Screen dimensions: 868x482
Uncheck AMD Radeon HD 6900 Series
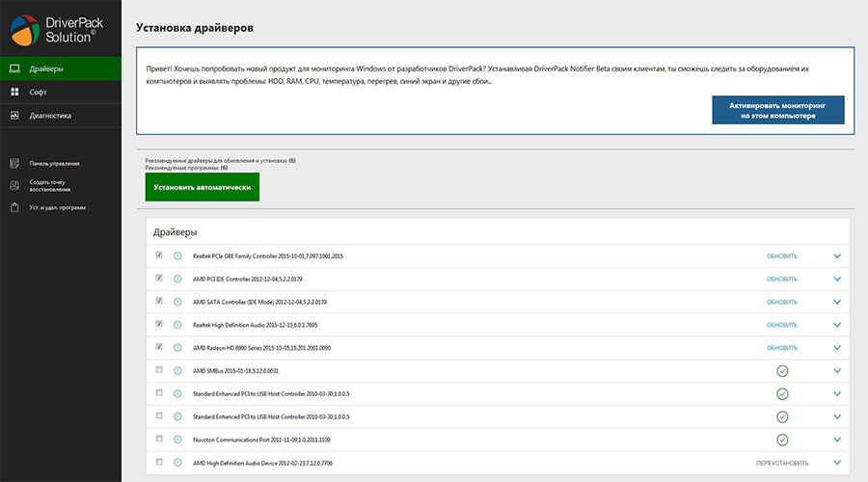click(x=159, y=347)
